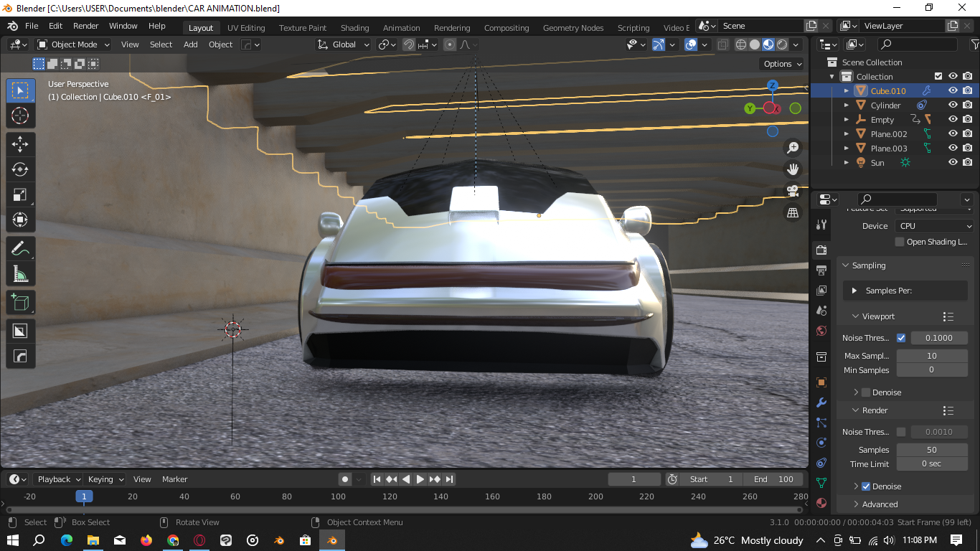Open the File menu
The width and height of the screenshot is (980, 551).
(x=32, y=26)
